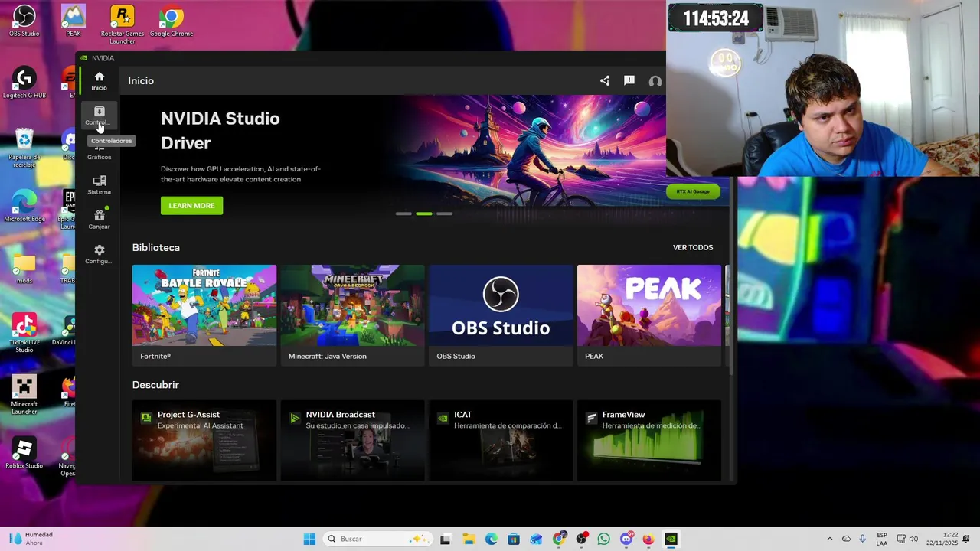This screenshot has width=980, height=551.
Task: Select the first banner carousel indicator
Action: [403, 214]
